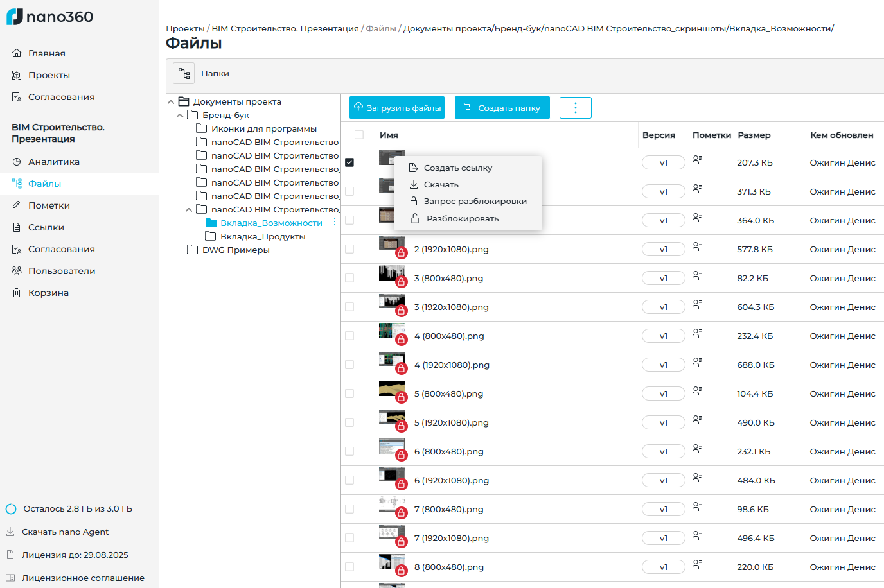
Task: Collapse the Документы проекта tree node
Action: (170, 101)
